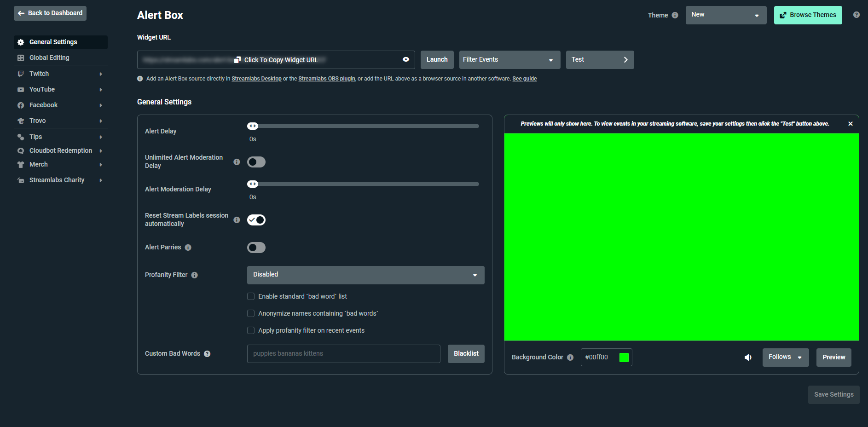Open the Merch menu item
868x427 pixels.
tap(61, 165)
